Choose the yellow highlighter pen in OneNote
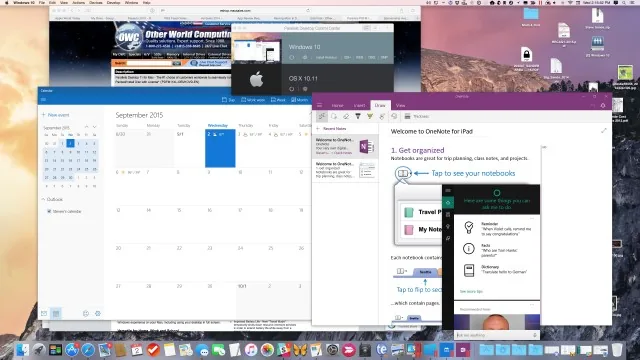 coord(370,116)
